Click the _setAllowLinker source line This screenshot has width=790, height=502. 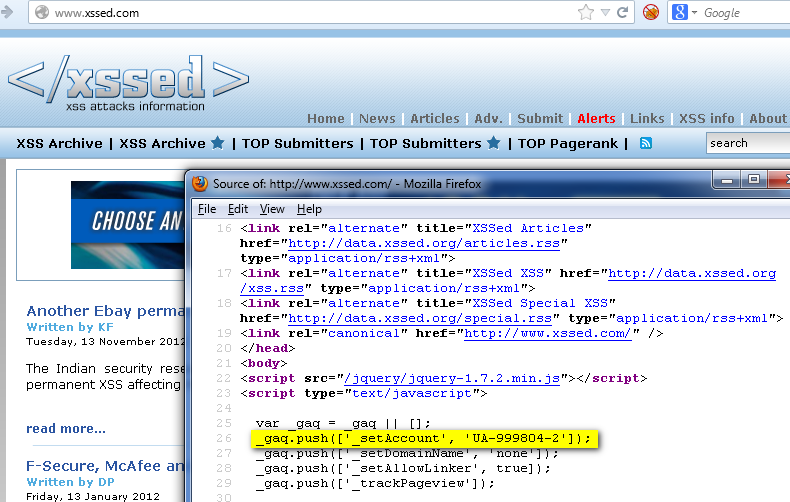click(x=403, y=468)
